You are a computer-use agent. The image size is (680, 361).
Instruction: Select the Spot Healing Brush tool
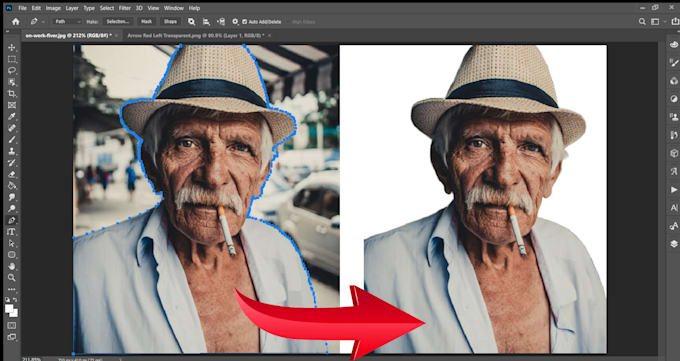click(x=12, y=128)
